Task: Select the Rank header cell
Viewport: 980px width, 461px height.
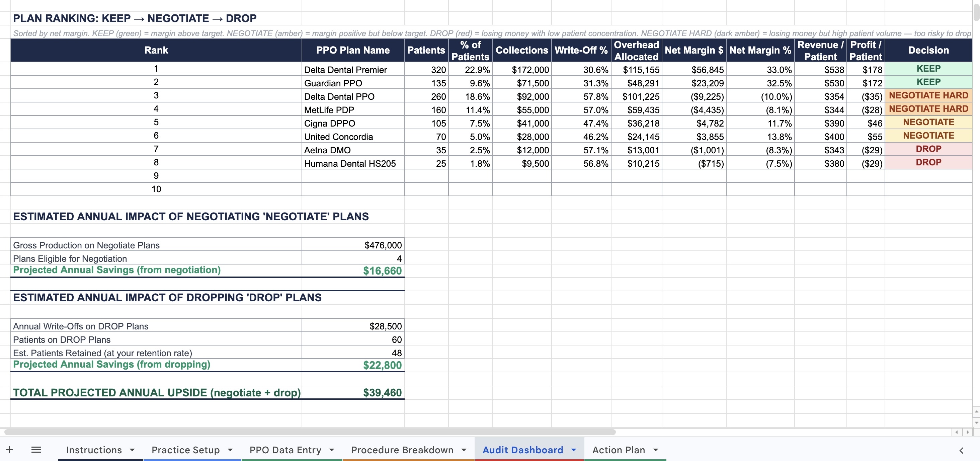Action: coord(156,50)
